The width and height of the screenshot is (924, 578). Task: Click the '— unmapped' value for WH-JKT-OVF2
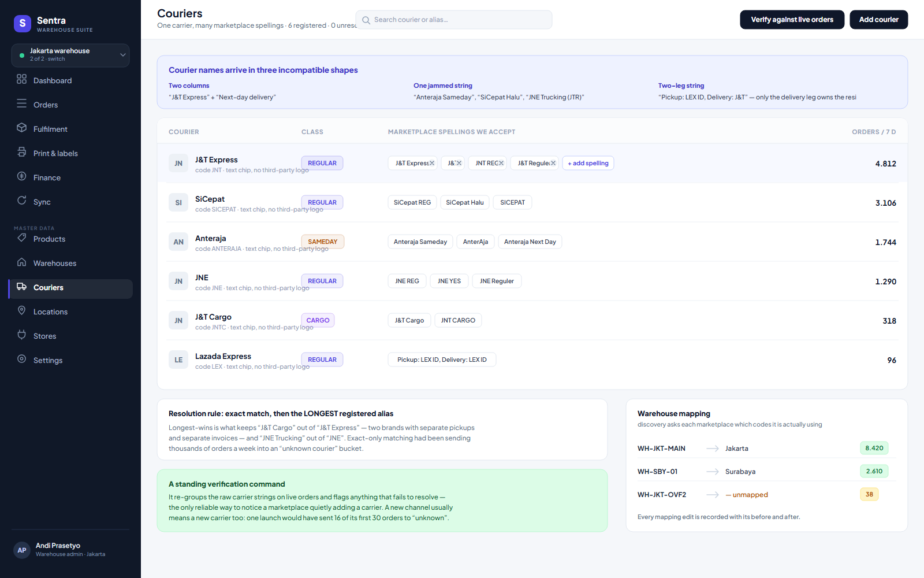[x=747, y=495]
